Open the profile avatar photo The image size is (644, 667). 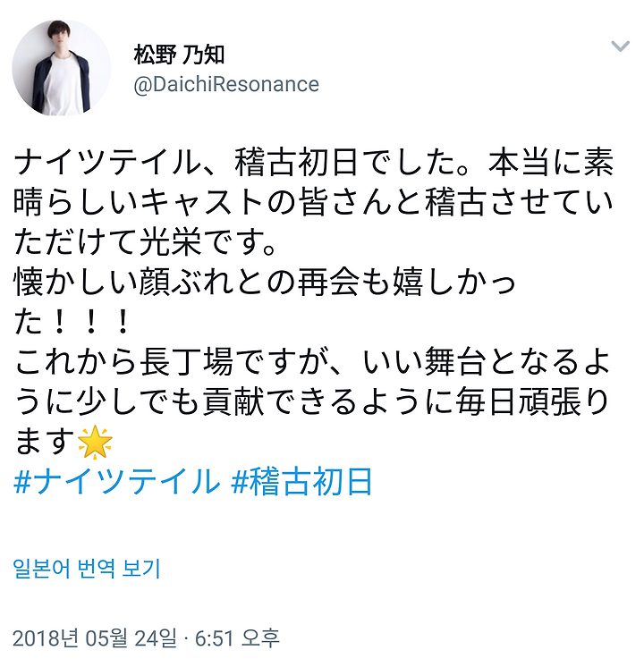[62, 67]
